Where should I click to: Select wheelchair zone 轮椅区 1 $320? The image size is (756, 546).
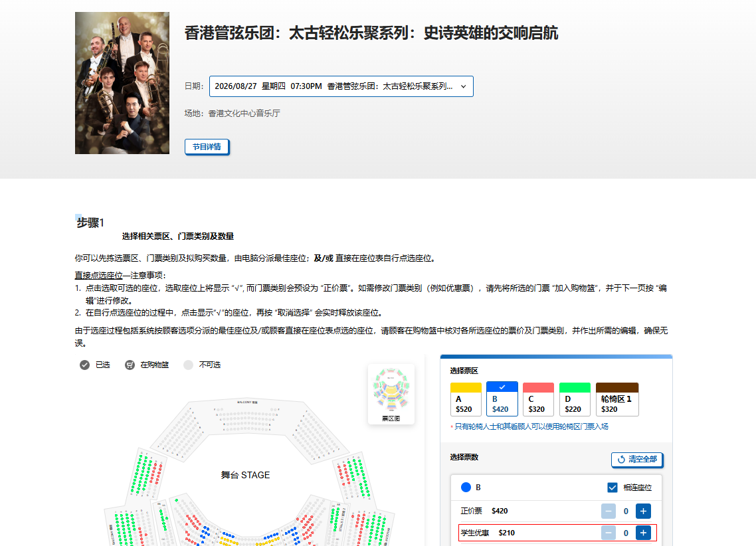click(x=617, y=399)
